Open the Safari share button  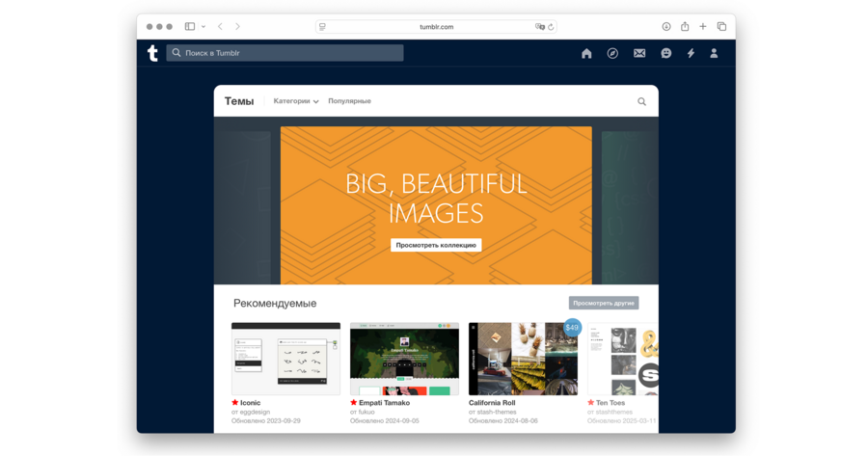pos(685,26)
